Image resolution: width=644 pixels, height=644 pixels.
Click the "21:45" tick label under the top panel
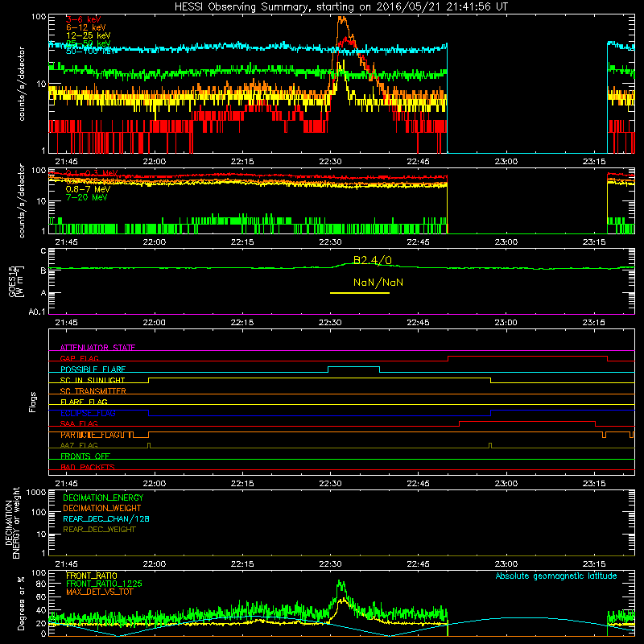click(x=67, y=162)
